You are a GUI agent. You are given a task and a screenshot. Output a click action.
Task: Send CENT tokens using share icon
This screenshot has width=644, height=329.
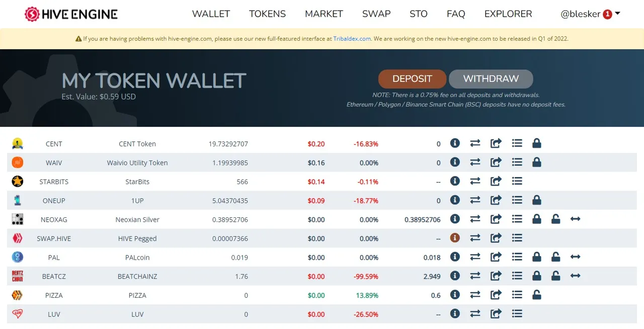click(496, 143)
